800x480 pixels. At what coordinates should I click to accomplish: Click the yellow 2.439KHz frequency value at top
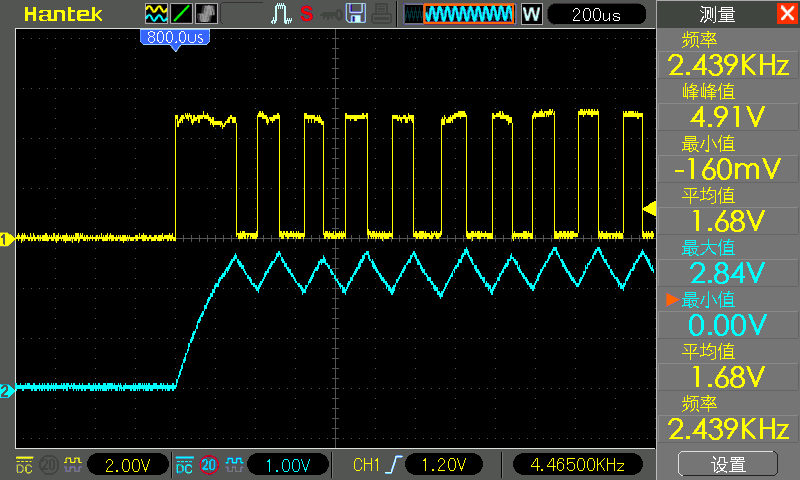pyautogui.click(x=728, y=65)
